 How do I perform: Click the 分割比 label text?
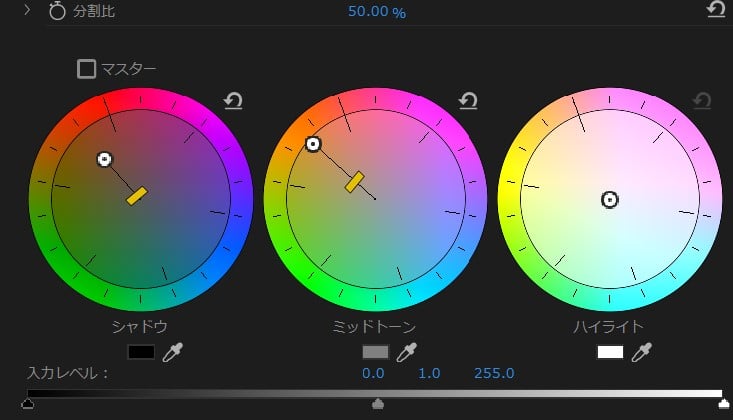(x=94, y=11)
